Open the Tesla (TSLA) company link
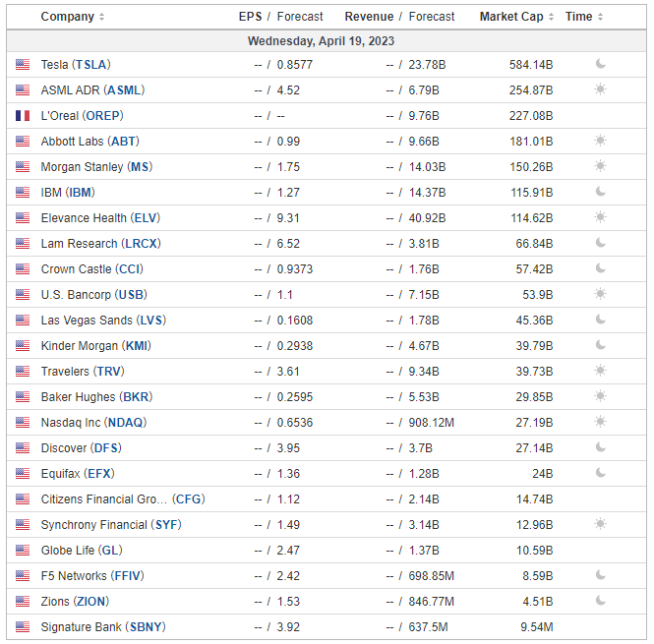Viewport: 654px width, 644px height. pyautogui.click(x=76, y=65)
